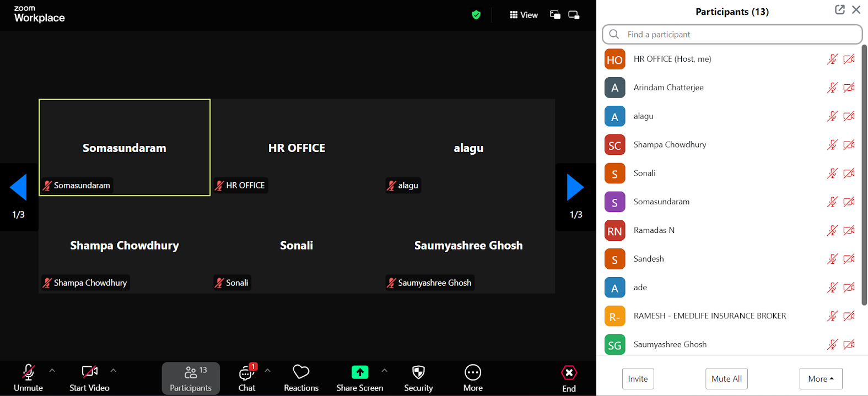The height and width of the screenshot is (396, 868).
Task: Toggle the Participants panel button
Action: click(x=191, y=378)
